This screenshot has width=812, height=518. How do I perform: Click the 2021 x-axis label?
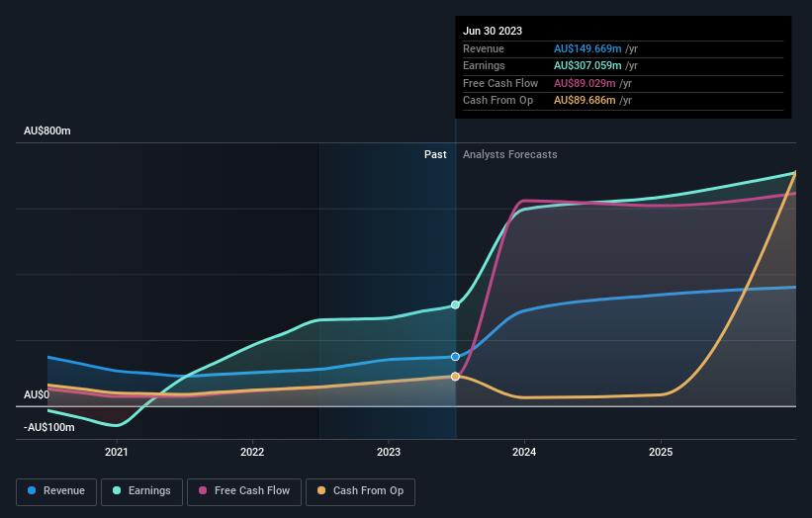click(x=117, y=452)
